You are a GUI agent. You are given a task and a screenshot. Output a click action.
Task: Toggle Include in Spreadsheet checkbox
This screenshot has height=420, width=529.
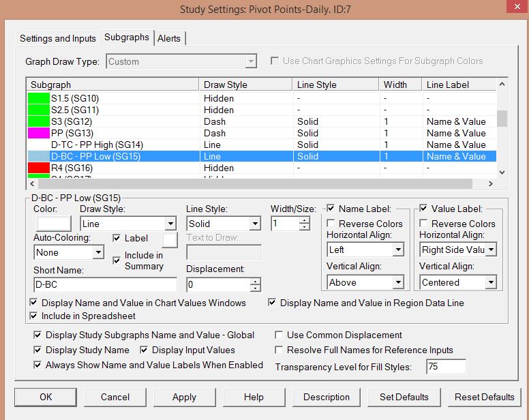coord(35,316)
